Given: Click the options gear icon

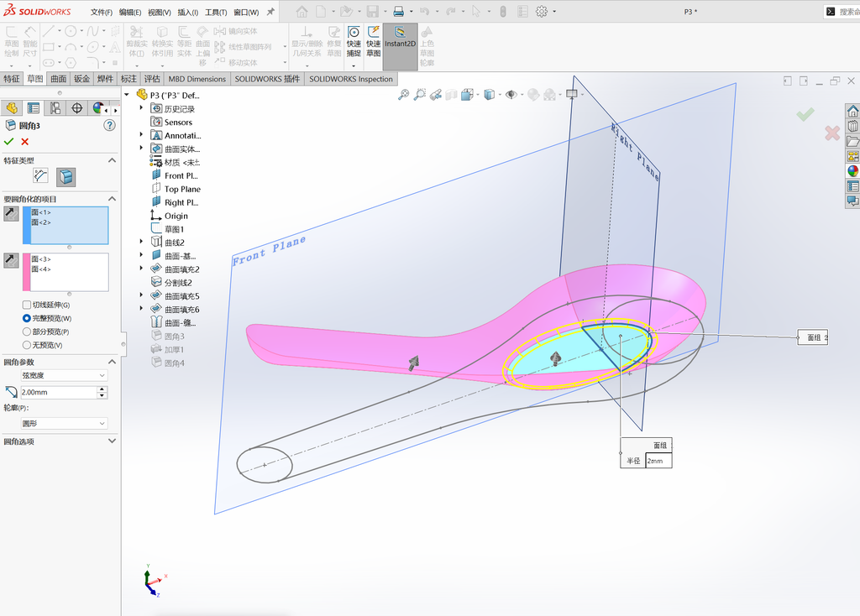Looking at the screenshot, I should 542,12.
